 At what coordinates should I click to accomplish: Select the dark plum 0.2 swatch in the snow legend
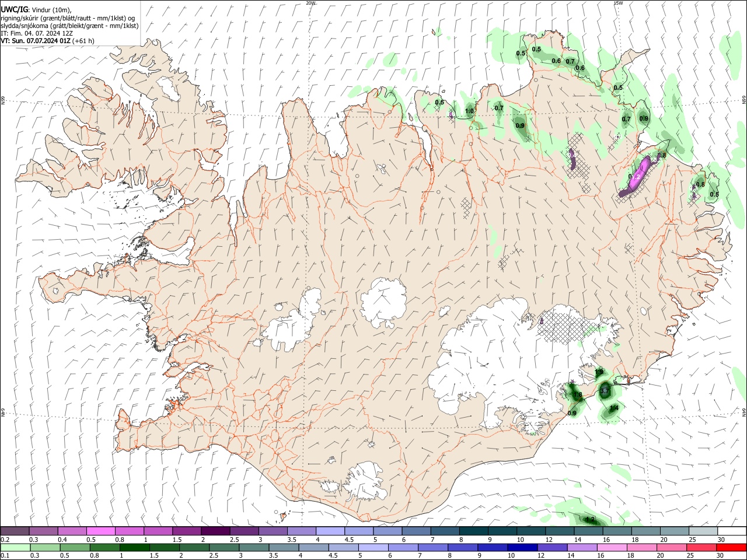15,531
